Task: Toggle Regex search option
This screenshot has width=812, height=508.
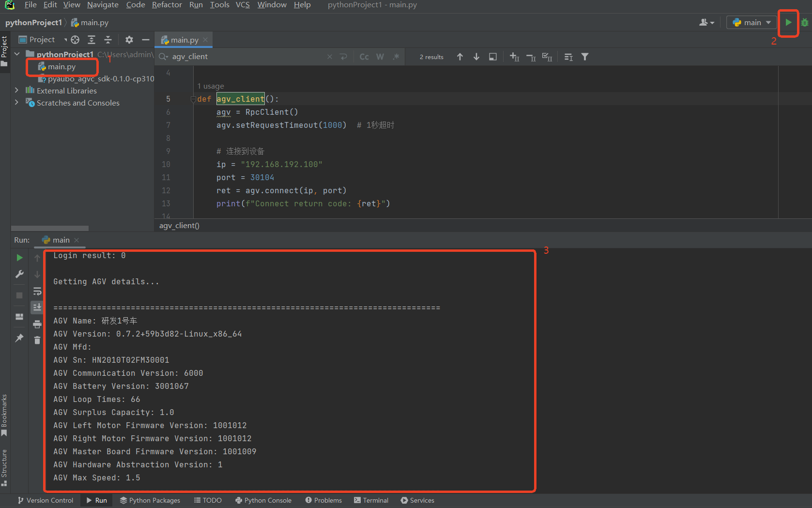Action: 396,57
